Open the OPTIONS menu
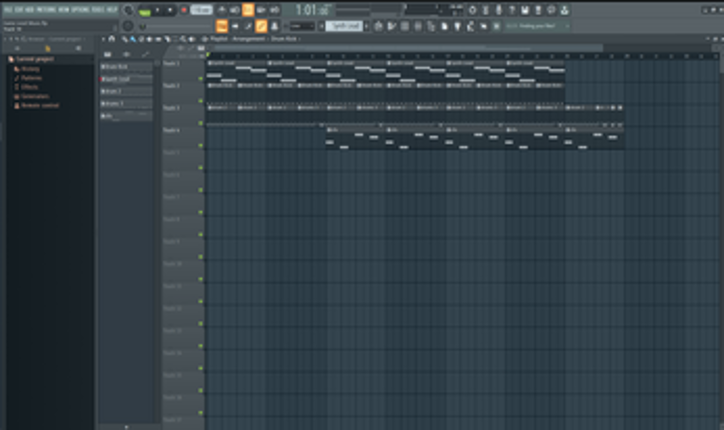 pos(76,10)
